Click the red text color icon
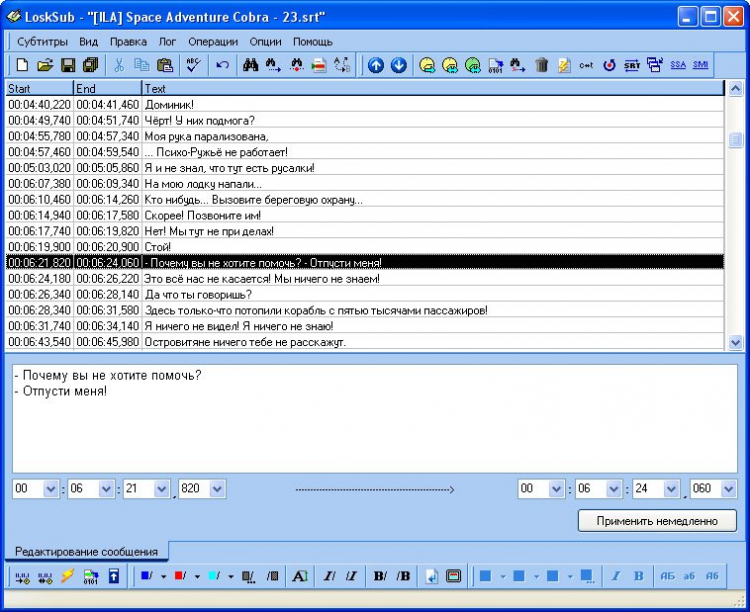 coord(180,576)
